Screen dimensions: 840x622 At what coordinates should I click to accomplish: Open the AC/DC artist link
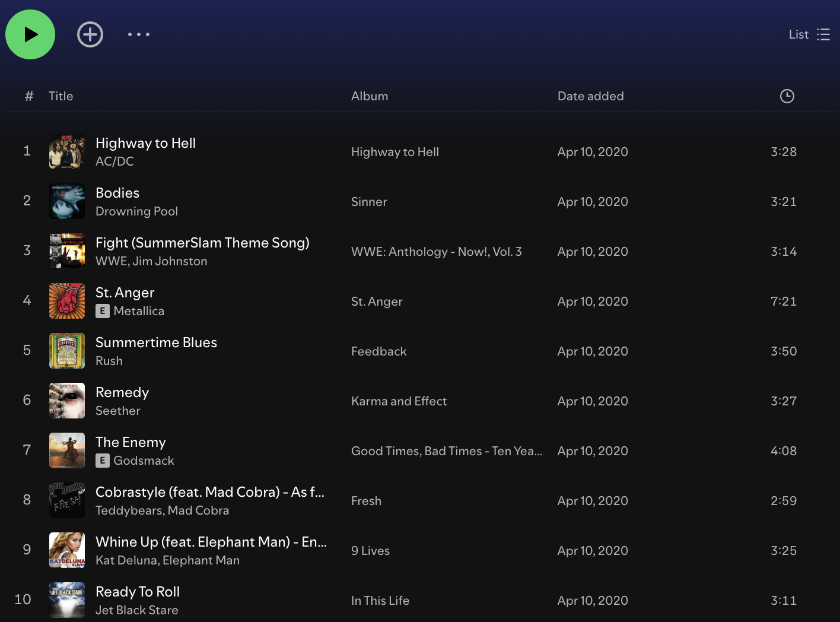pyautogui.click(x=114, y=161)
